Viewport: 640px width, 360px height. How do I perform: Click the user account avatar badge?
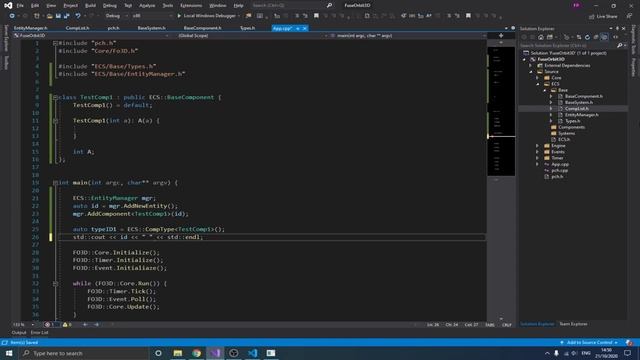(x=576, y=5)
